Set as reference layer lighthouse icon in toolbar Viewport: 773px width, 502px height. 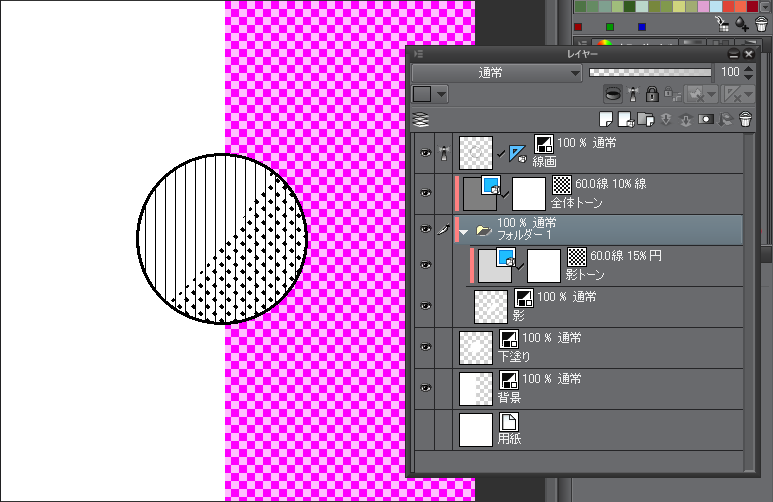(633, 94)
